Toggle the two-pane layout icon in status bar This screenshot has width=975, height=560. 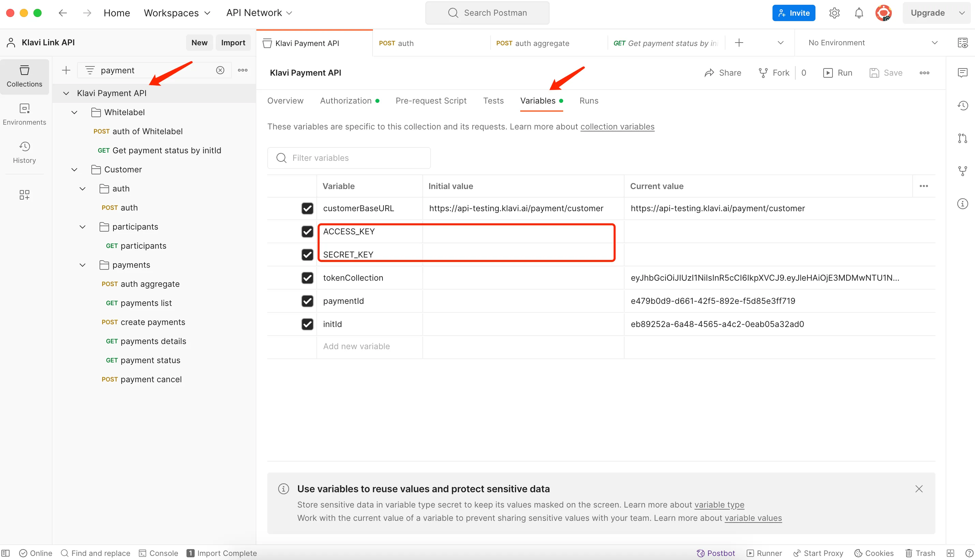click(950, 553)
